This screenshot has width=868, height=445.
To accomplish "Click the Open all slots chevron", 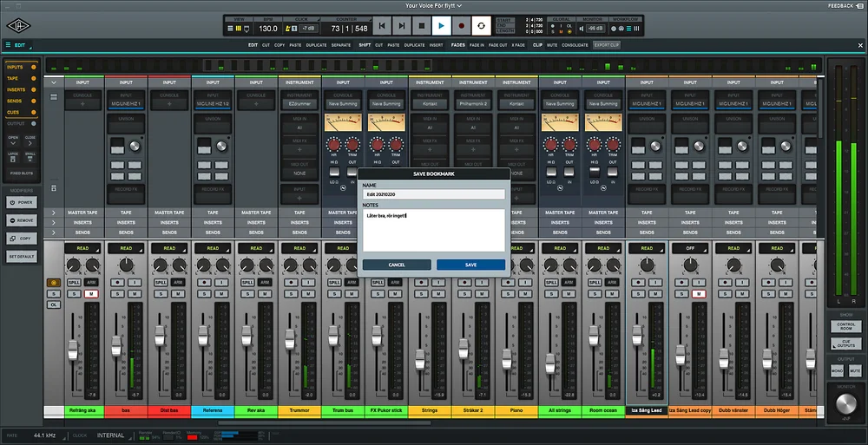I will pos(13,143).
